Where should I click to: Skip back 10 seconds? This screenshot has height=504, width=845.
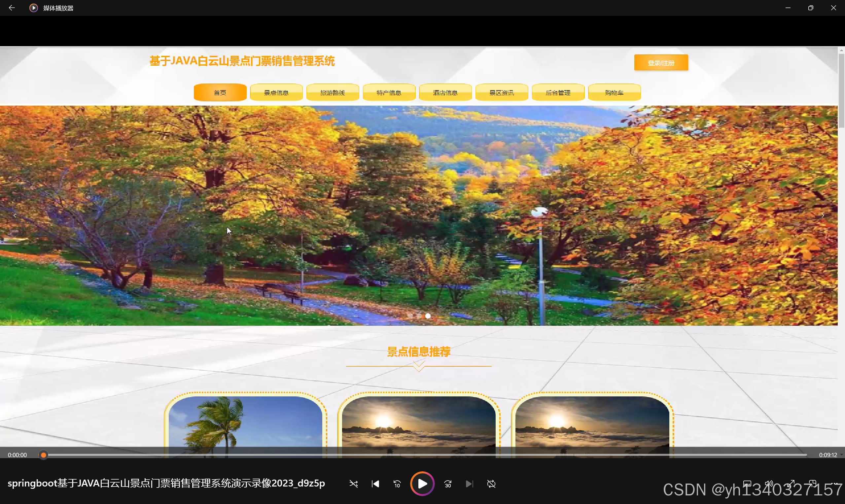click(x=397, y=484)
